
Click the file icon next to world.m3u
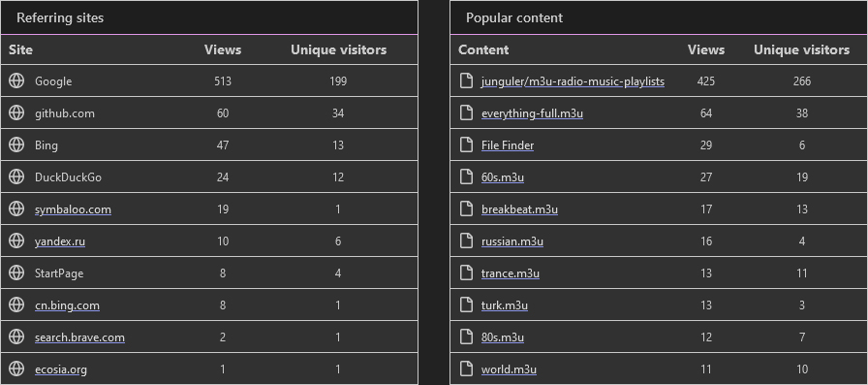(x=467, y=369)
